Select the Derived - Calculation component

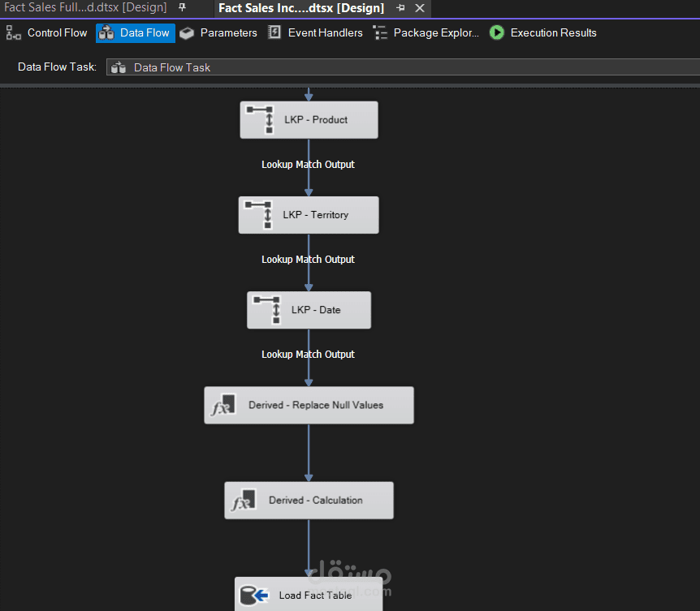(309, 500)
